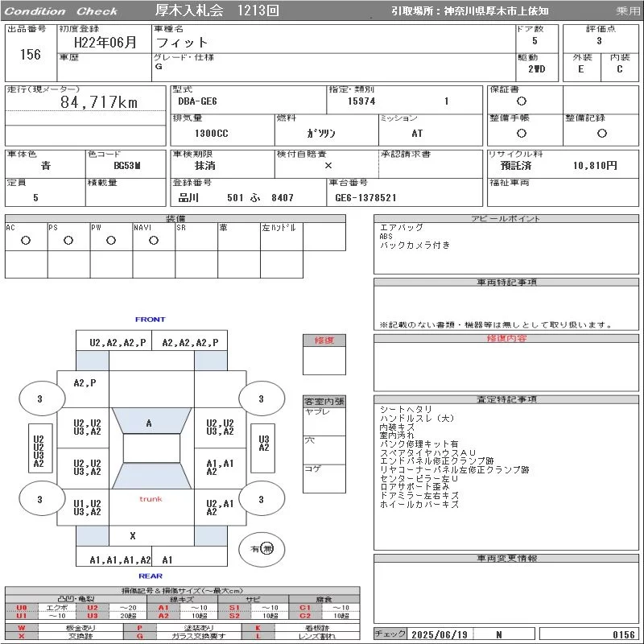
Task: Click the パンク修理キット有 note
Action: pos(419,444)
